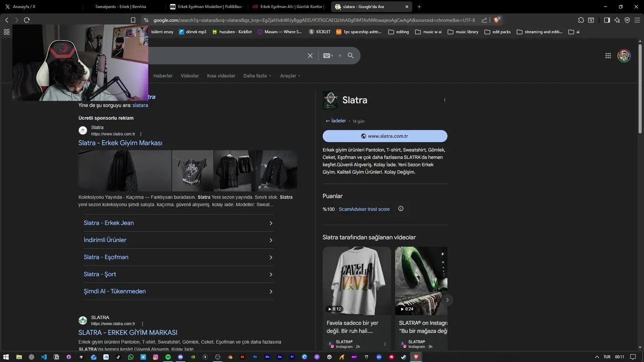This screenshot has height=362, width=644.
Task: Expand the Daha fazla dropdown
Action: (x=257, y=76)
